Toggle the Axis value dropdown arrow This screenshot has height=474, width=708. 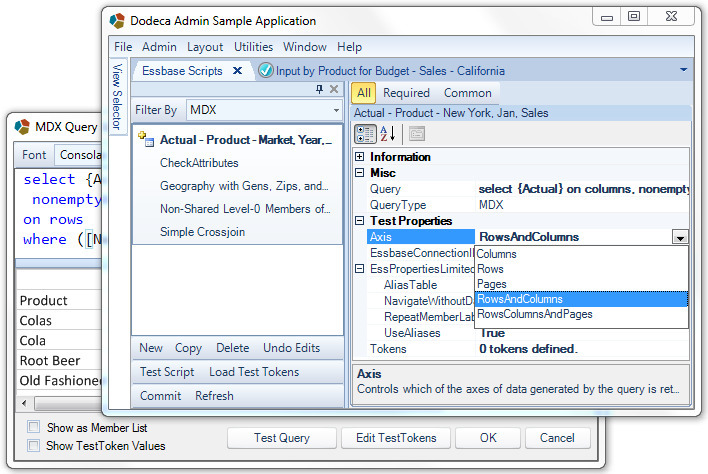(x=680, y=237)
